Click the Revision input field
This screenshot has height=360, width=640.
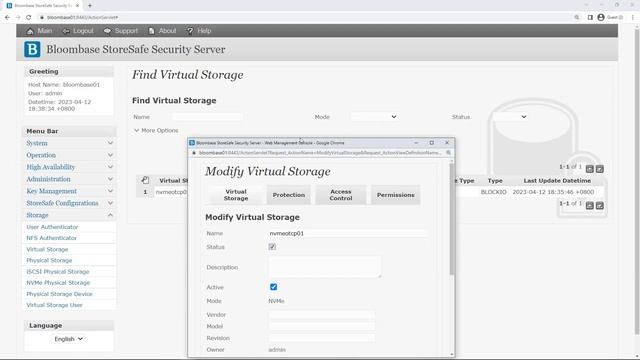point(321,338)
